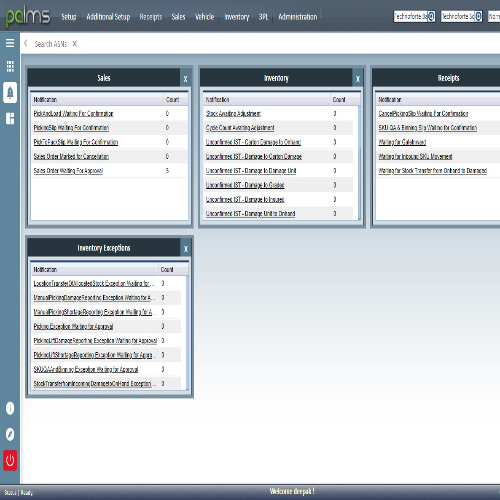Open the Administration menu

(298, 17)
